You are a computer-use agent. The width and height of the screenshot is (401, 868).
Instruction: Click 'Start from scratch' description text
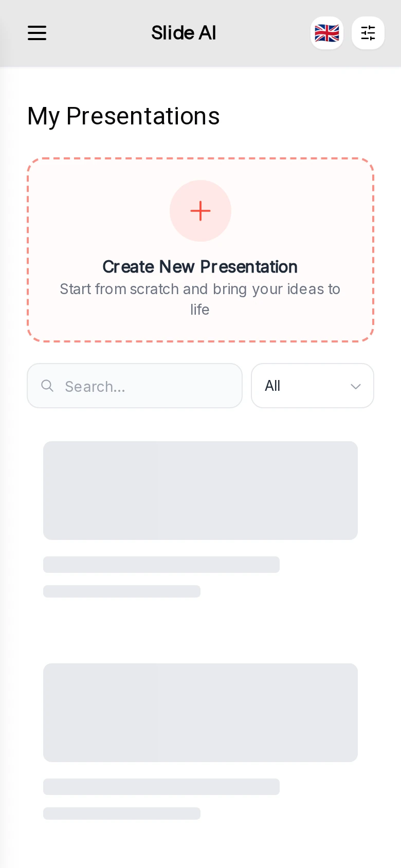pyautogui.click(x=200, y=299)
